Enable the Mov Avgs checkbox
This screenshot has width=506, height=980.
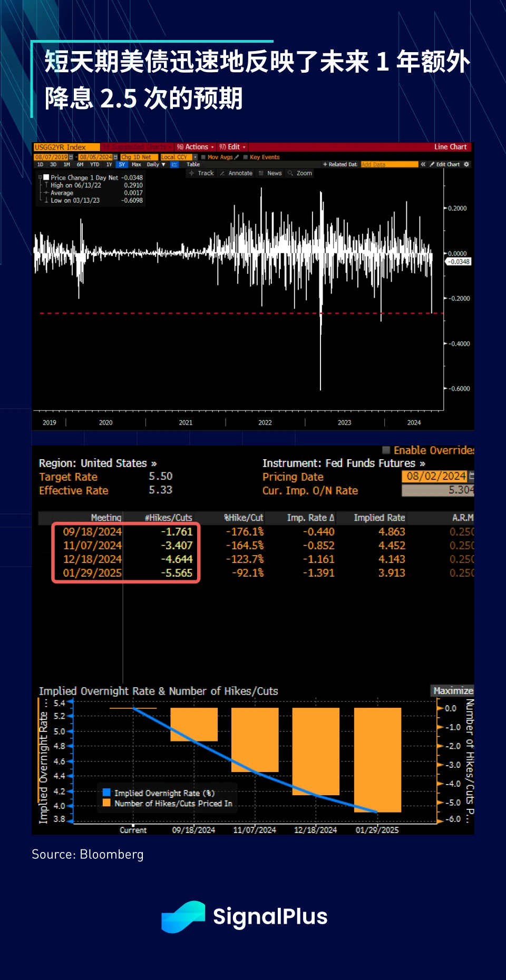(203, 157)
